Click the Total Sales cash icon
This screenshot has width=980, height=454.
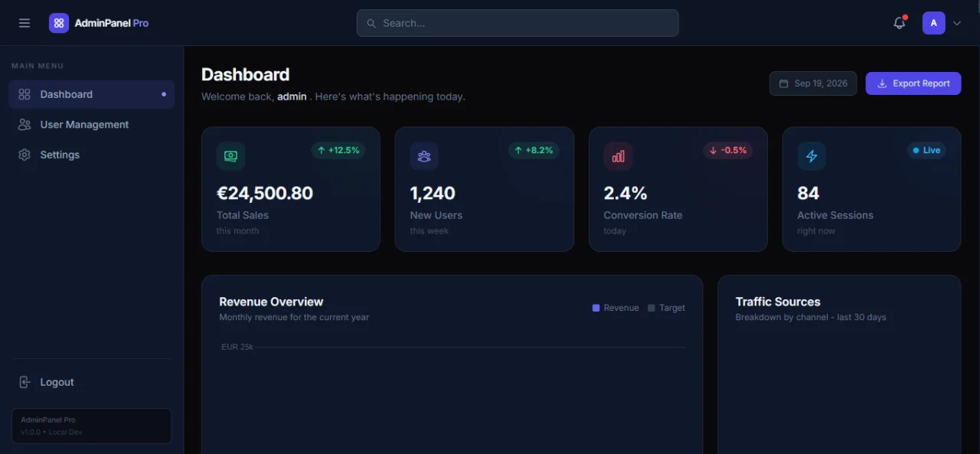click(x=230, y=156)
